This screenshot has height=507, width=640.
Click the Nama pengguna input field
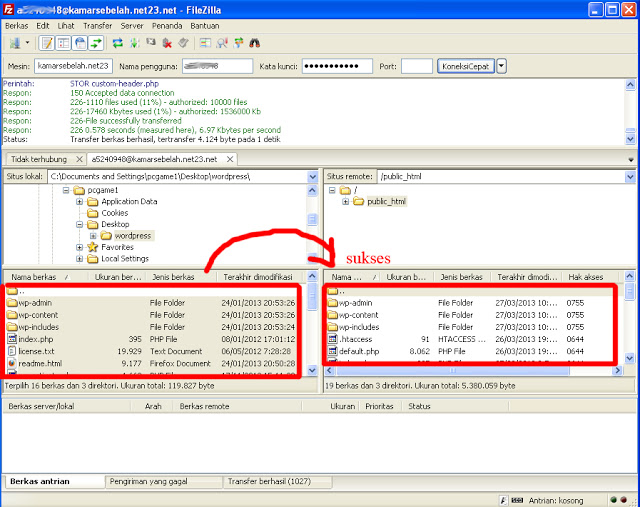(217, 66)
